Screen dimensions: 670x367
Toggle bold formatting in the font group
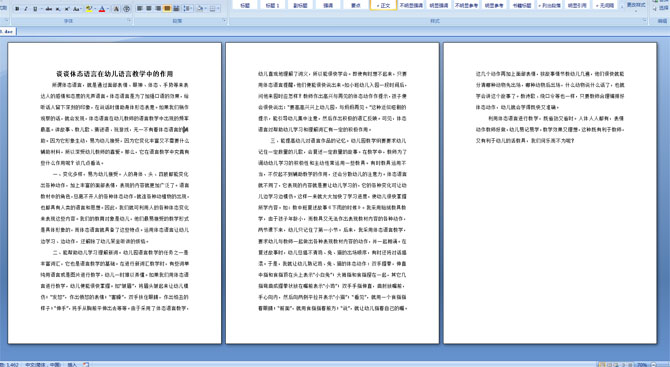[17, 9]
